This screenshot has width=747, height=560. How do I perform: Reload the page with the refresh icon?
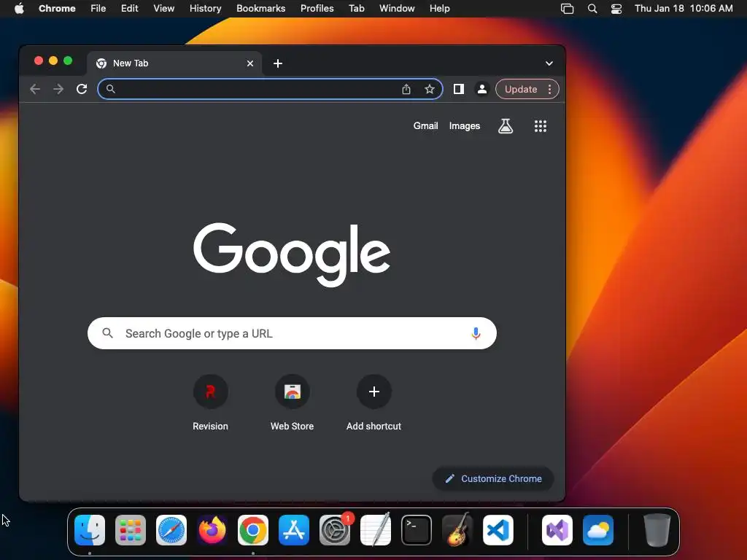pyautogui.click(x=82, y=89)
